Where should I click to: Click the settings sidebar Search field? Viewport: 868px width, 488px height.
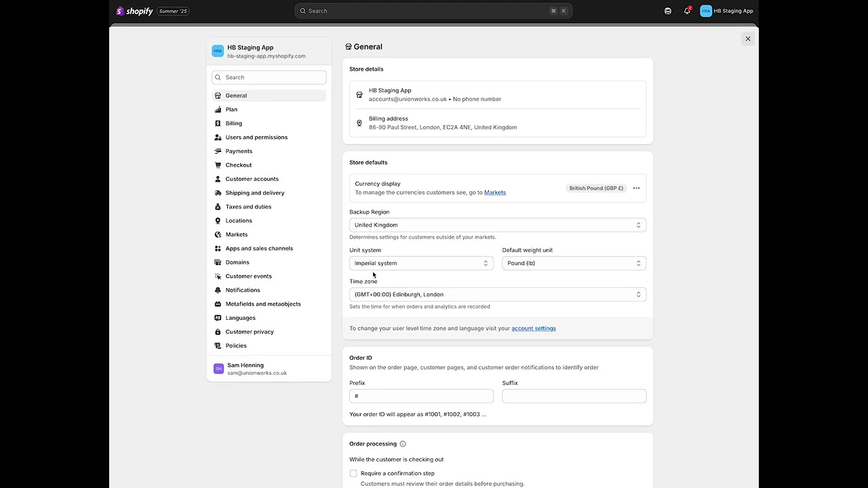coord(269,77)
